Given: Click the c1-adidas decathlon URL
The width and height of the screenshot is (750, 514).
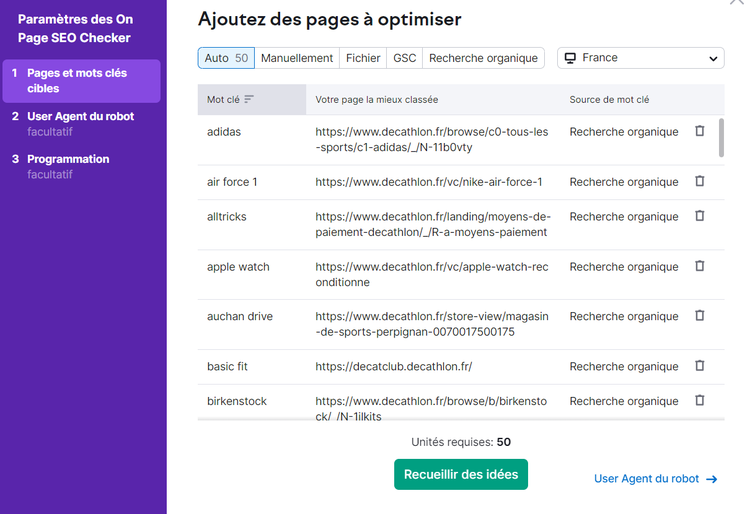Looking at the screenshot, I should pos(431,139).
